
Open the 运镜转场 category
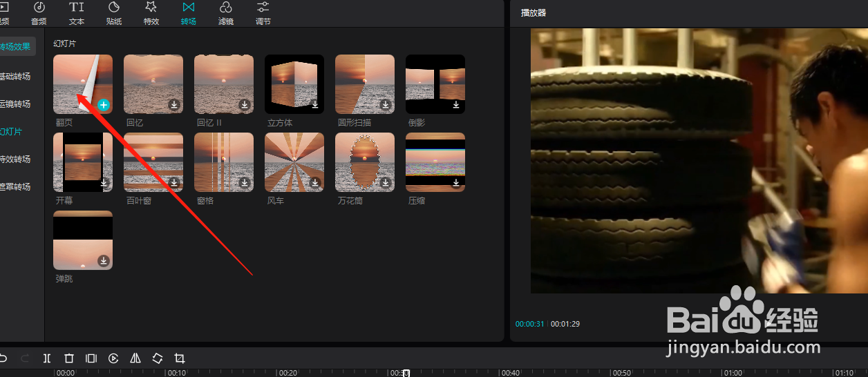pos(15,104)
